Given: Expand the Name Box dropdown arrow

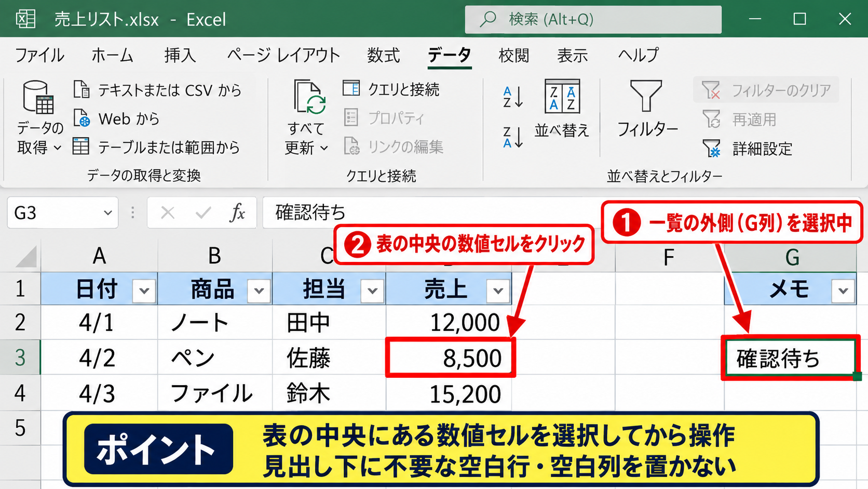Looking at the screenshot, I should pyautogui.click(x=107, y=213).
